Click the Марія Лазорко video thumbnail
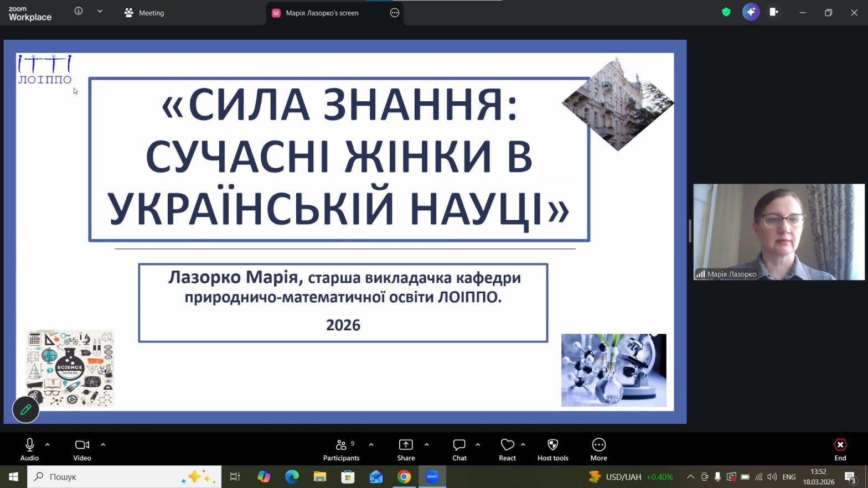The image size is (868, 488). (x=778, y=232)
